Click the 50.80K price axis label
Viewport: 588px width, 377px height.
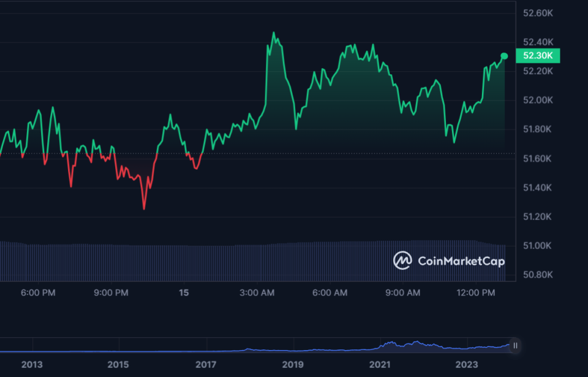click(x=538, y=275)
